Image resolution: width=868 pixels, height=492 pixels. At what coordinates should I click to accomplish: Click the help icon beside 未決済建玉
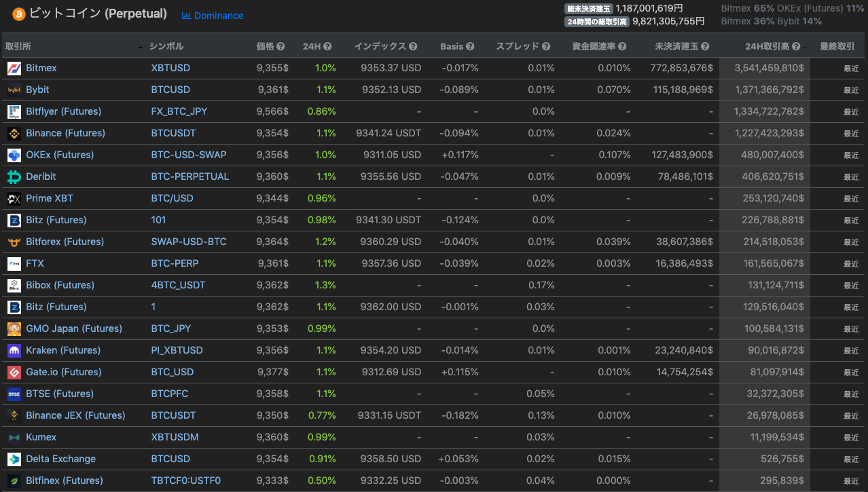(705, 47)
